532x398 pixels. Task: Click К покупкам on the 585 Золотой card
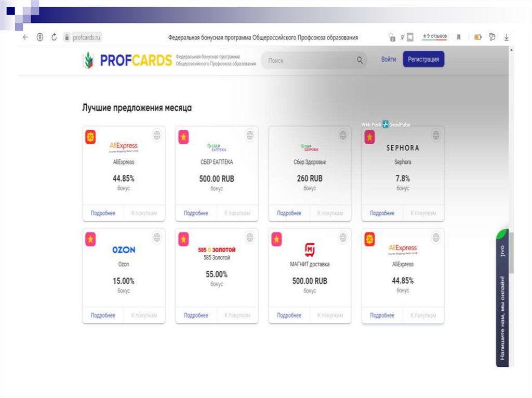237,315
